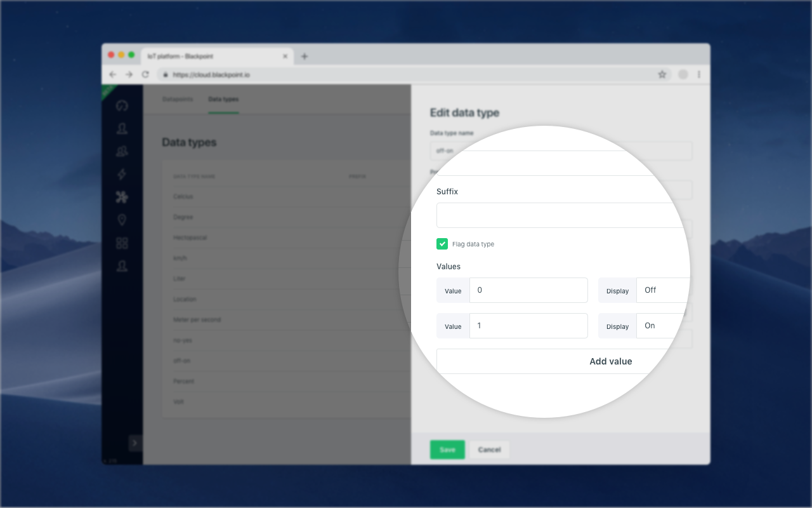Reload the page in the browser
Viewport: 812px width, 508px height.
coord(145,74)
